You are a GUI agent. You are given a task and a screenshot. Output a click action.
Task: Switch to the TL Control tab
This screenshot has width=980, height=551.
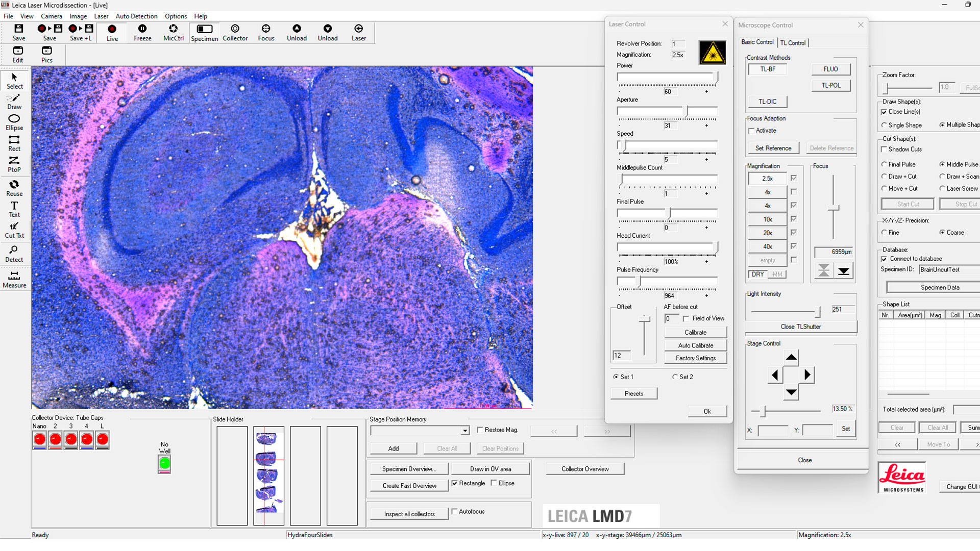coord(793,43)
